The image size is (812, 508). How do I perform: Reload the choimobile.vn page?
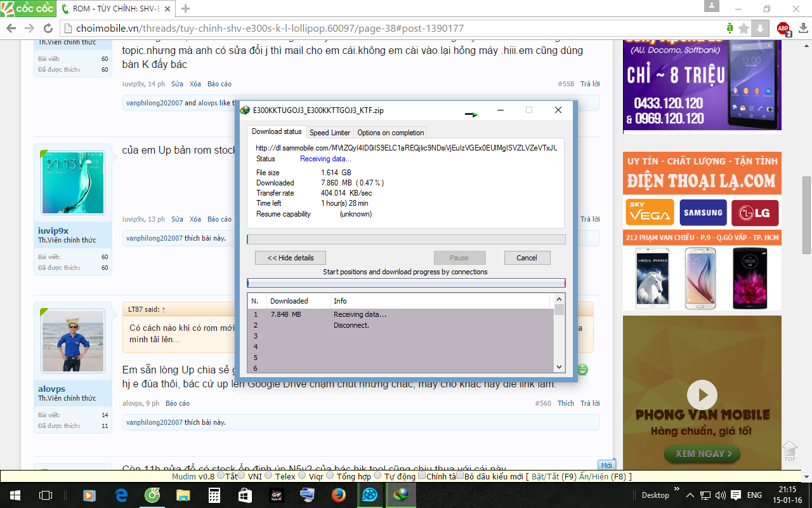point(48,29)
